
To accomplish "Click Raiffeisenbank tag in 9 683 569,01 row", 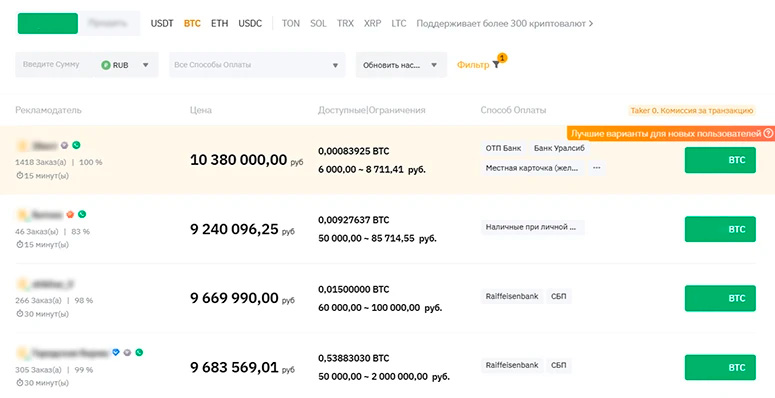I will pyautogui.click(x=512, y=365).
